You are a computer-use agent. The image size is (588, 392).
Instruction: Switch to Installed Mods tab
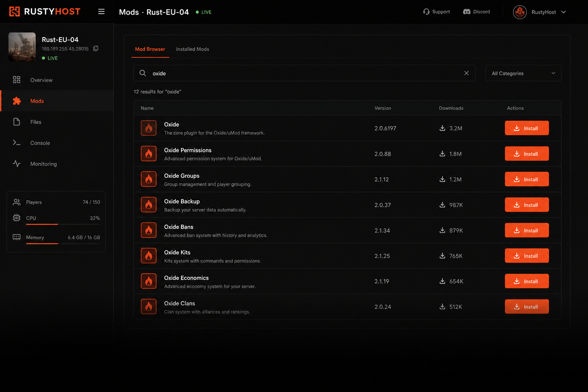tap(193, 49)
